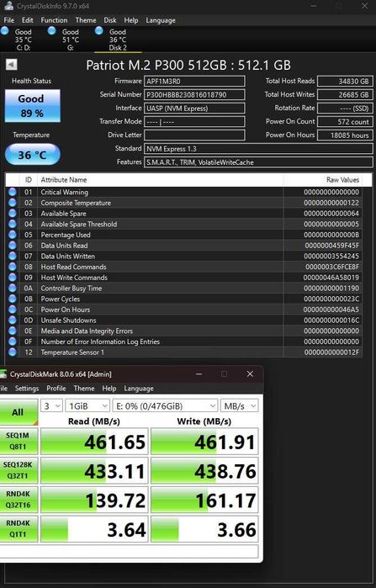Click the Raw Values column header
376x588 pixels.
[323, 180]
